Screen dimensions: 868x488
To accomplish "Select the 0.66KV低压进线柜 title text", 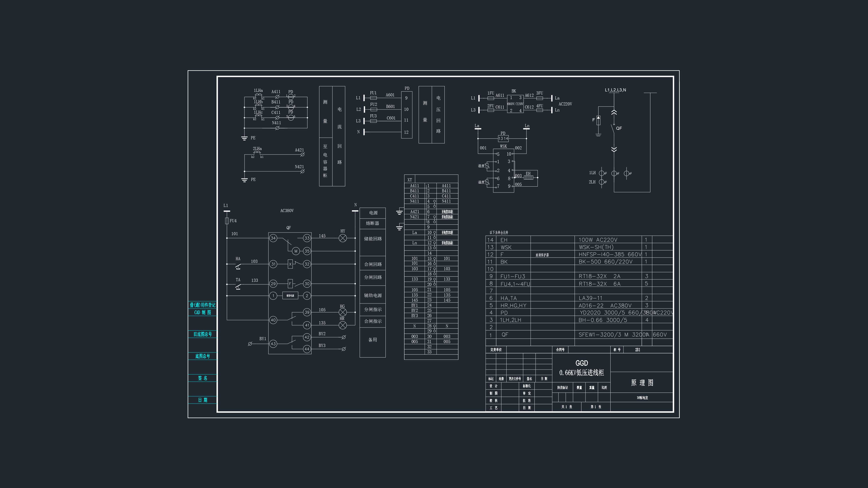I will [x=582, y=373].
